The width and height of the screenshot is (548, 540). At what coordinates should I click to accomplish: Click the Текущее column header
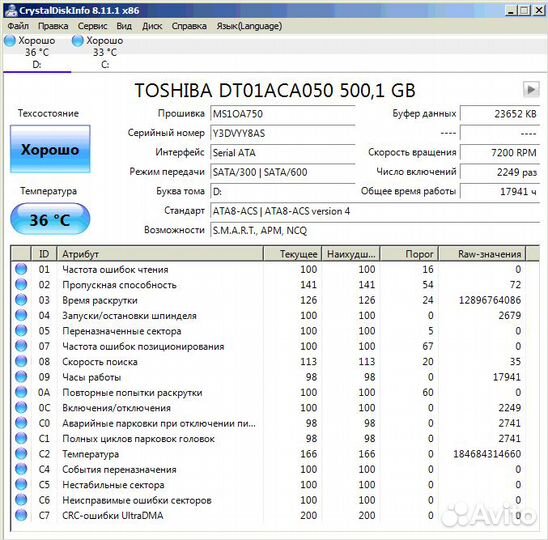pyautogui.click(x=292, y=254)
